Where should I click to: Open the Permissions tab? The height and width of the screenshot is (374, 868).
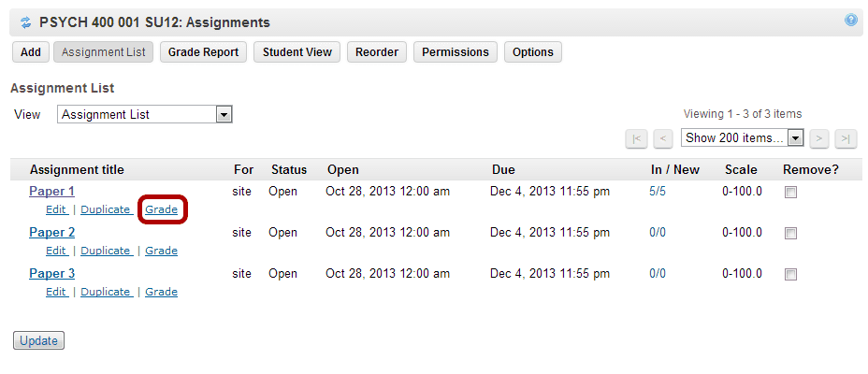point(455,52)
